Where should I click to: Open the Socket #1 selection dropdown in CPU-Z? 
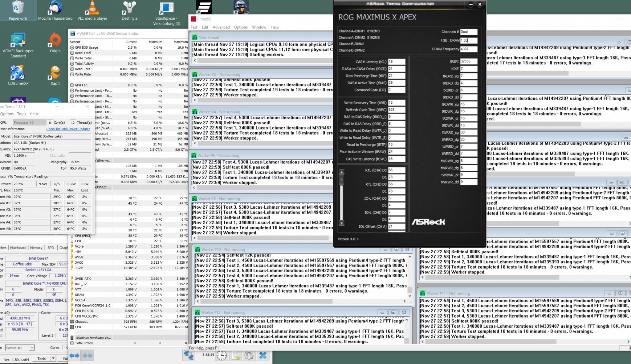19,348
